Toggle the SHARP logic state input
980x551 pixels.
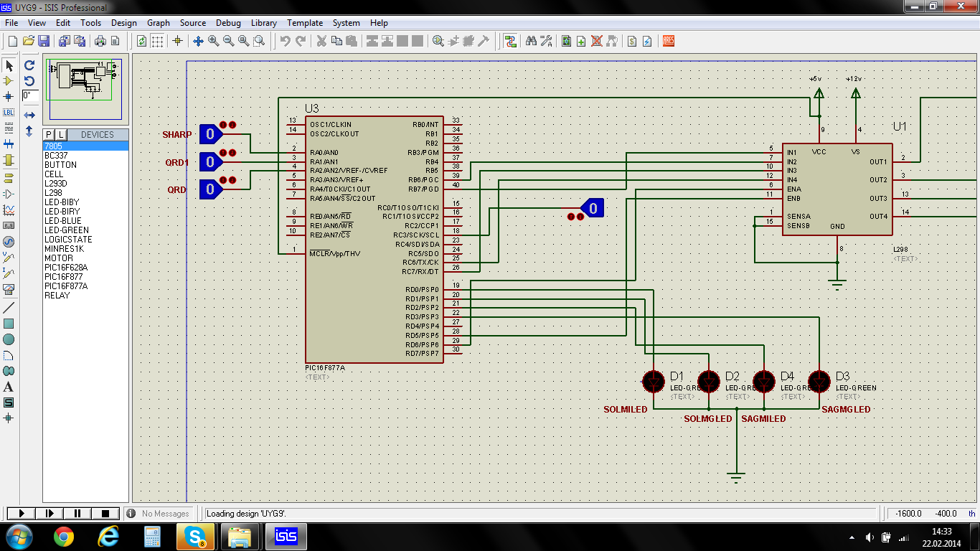[x=210, y=133]
